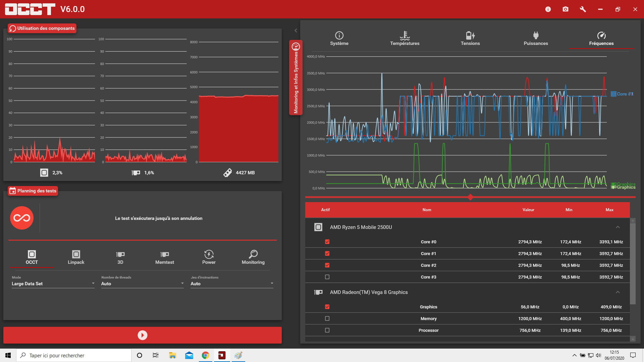644x362 pixels.
Task: Open File Explorer from taskbar
Action: [172, 355]
